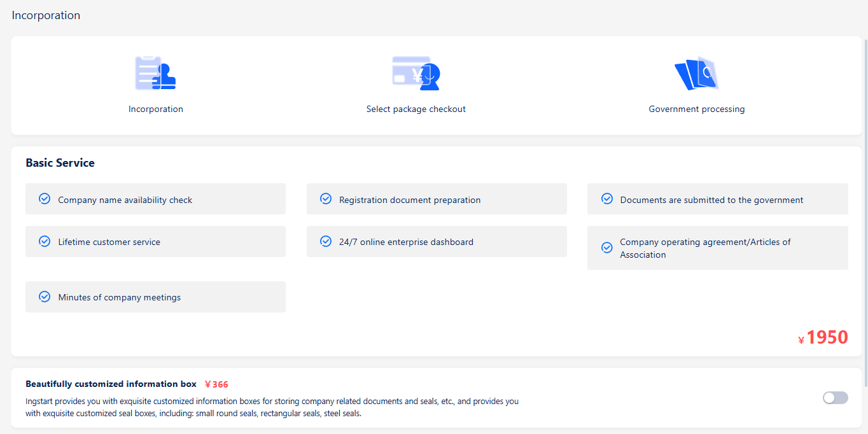Click check icon beside Company operating agreement
The height and width of the screenshot is (434, 868).
607,248
